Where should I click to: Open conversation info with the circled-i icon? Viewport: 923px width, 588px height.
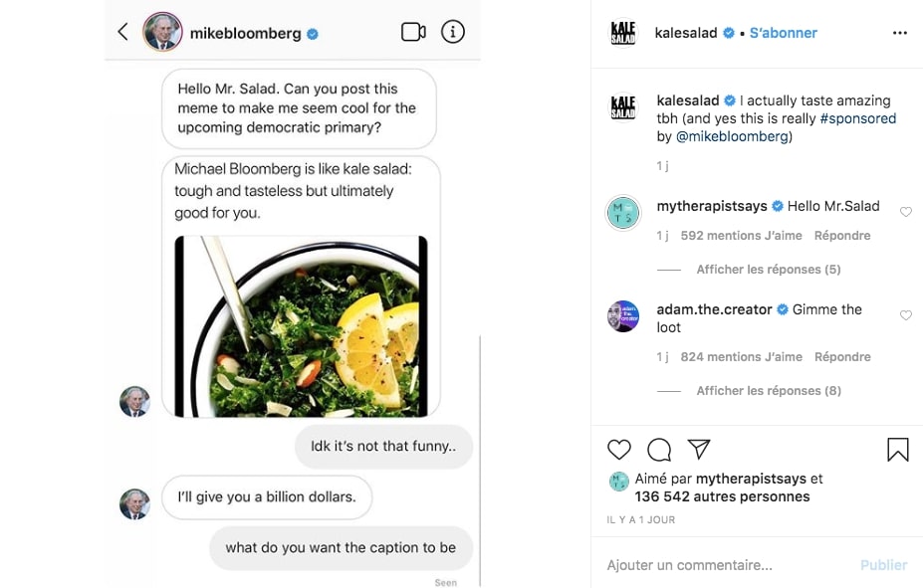pyautogui.click(x=453, y=32)
